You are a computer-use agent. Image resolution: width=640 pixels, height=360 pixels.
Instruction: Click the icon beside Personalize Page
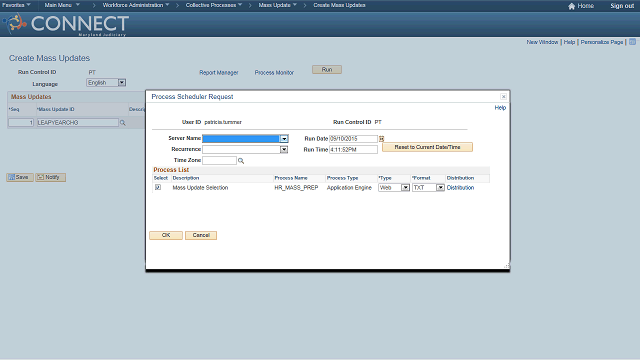[x=632, y=42]
